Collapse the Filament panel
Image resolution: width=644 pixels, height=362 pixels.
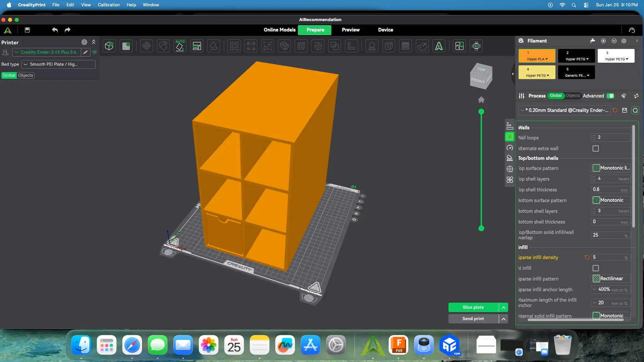(637, 41)
